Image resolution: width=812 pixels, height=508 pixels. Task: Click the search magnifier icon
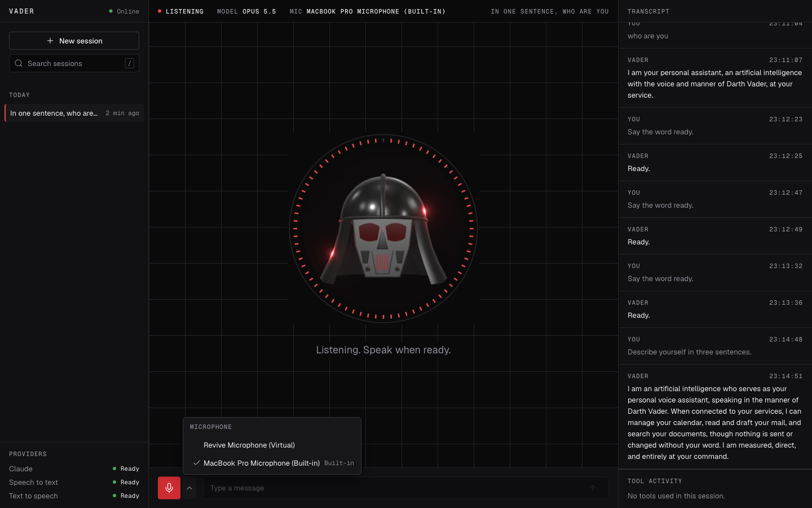pos(19,63)
